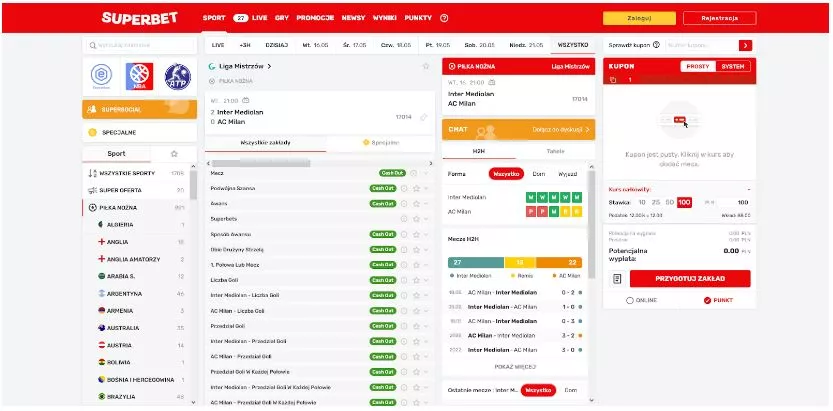Viewport: 833px width, 411px height.
Task: Click Cash Out badge on Mecz row
Action: 392,173
